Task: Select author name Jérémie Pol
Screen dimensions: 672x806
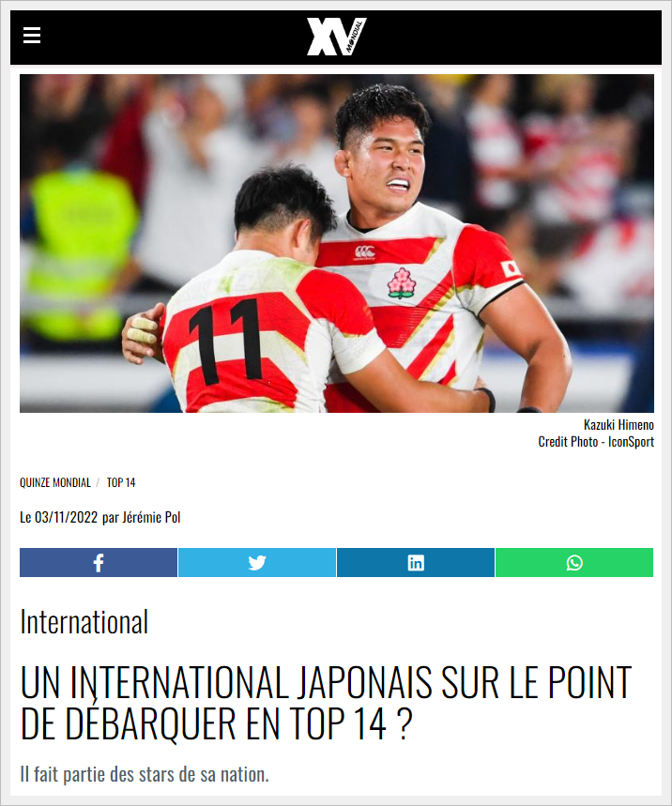Action: (151, 517)
